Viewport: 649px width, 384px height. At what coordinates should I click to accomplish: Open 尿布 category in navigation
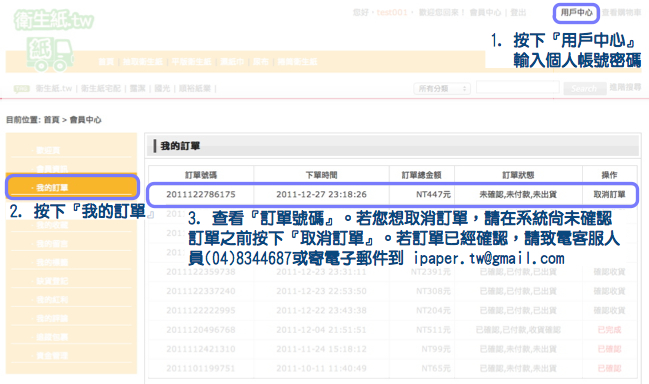point(261,62)
